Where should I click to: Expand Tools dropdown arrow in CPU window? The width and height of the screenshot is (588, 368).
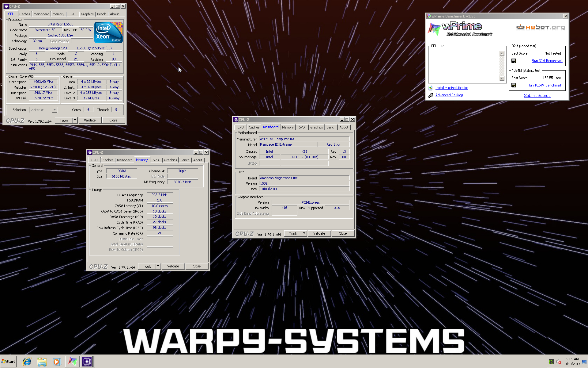(x=75, y=120)
